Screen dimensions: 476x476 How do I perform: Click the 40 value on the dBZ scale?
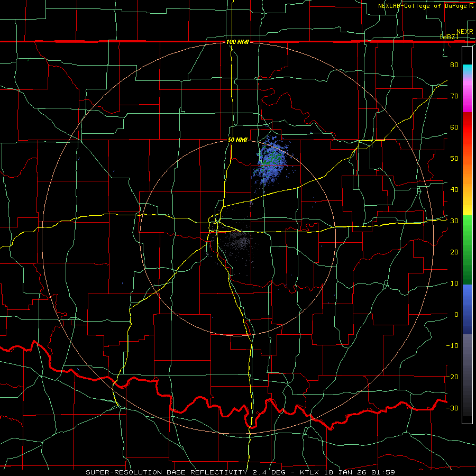(x=454, y=190)
